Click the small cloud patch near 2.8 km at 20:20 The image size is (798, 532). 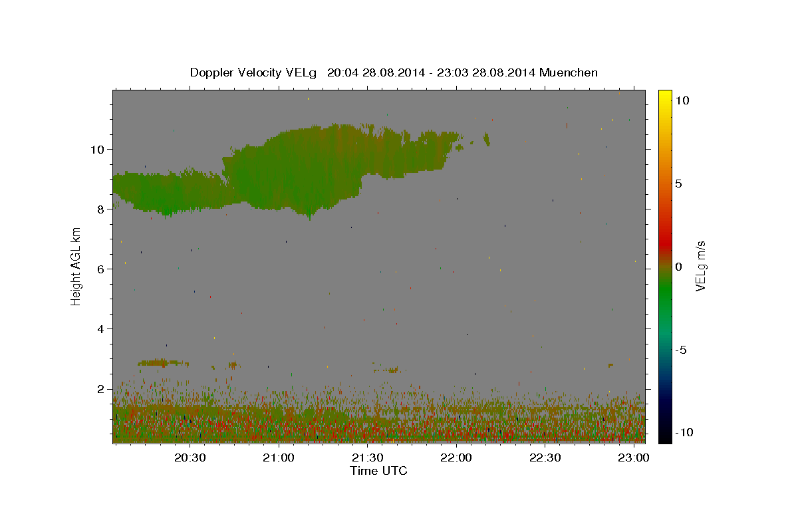163,363
